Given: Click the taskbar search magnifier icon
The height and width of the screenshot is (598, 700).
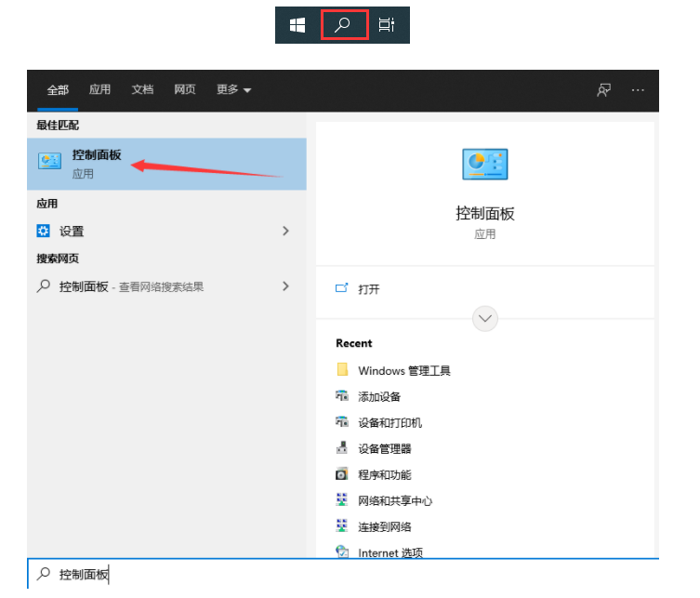Looking at the screenshot, I should pyautogui.click(x=344, y=25).
